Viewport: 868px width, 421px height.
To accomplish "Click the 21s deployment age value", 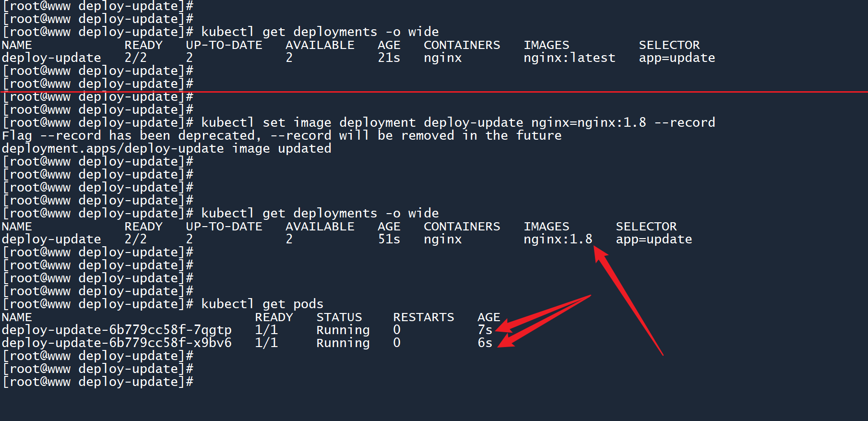I will click(389, 58).
